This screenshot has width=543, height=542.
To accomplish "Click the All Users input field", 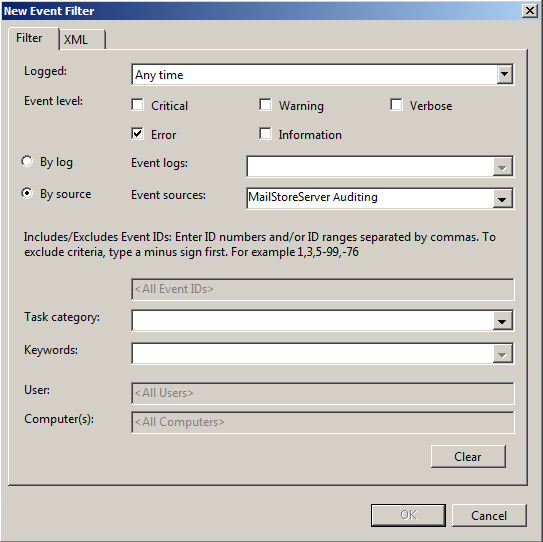I will [323, 393].
